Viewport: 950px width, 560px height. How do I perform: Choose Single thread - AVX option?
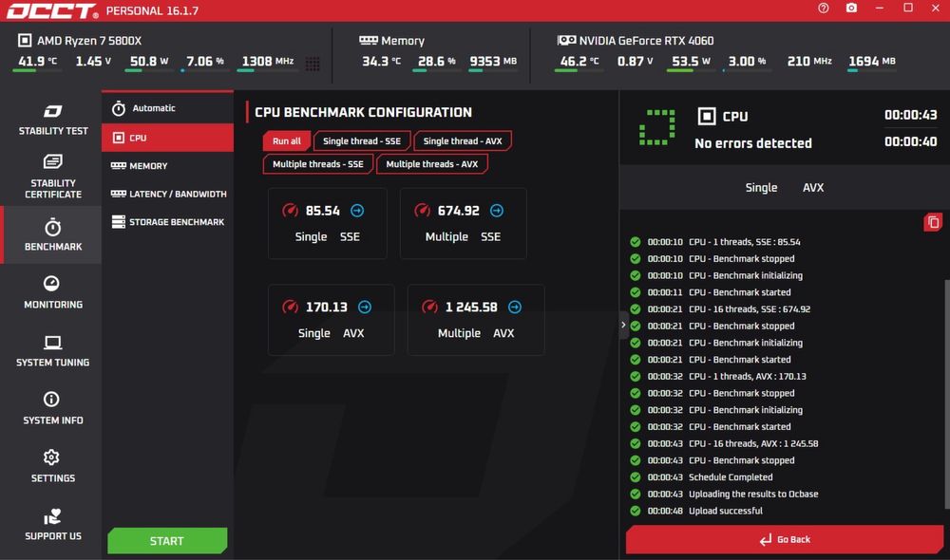[x=463, y=141]
